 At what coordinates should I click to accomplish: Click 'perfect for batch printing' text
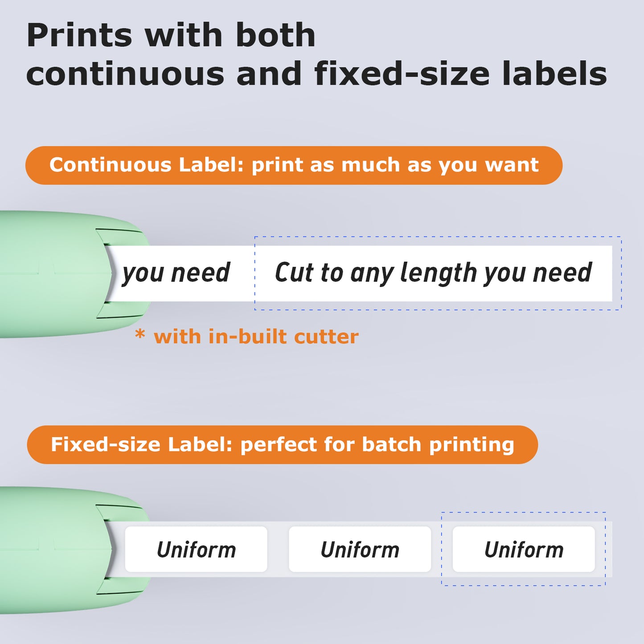[377, 445]
